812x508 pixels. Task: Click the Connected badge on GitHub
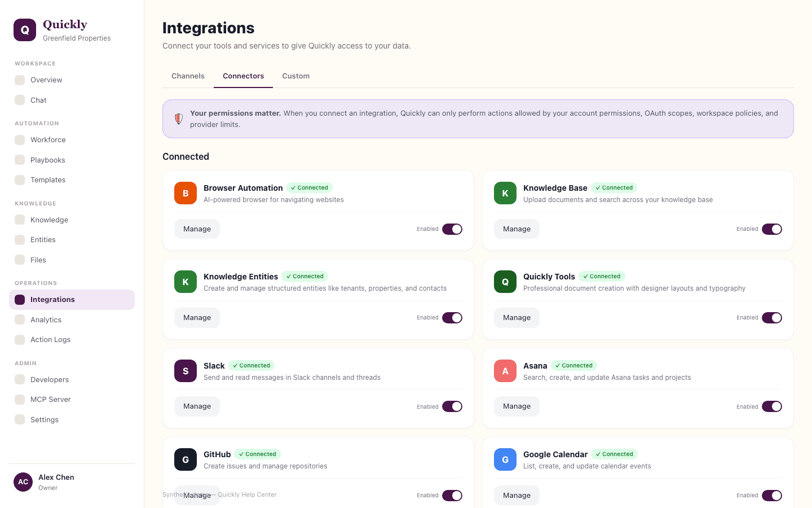[257, 454]
